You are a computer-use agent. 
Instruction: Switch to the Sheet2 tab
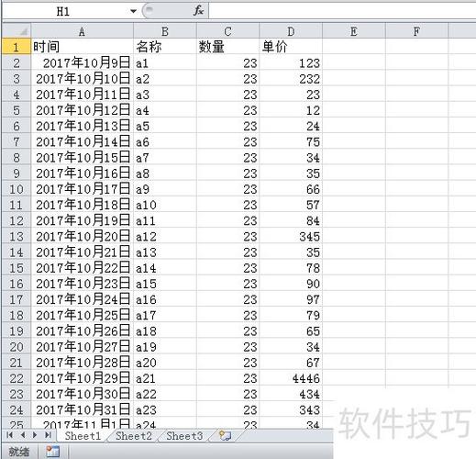(x=134, y=436)
